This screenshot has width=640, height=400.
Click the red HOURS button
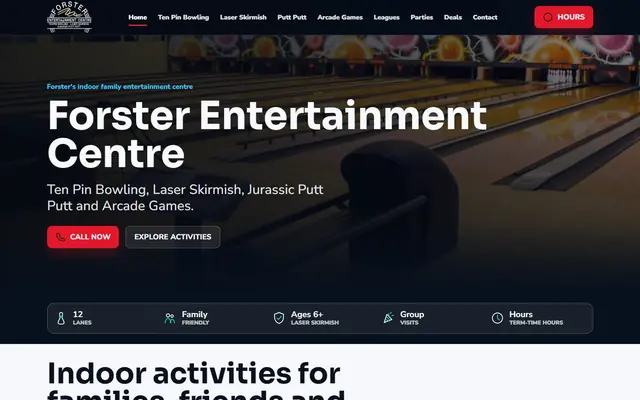(564, 17)
